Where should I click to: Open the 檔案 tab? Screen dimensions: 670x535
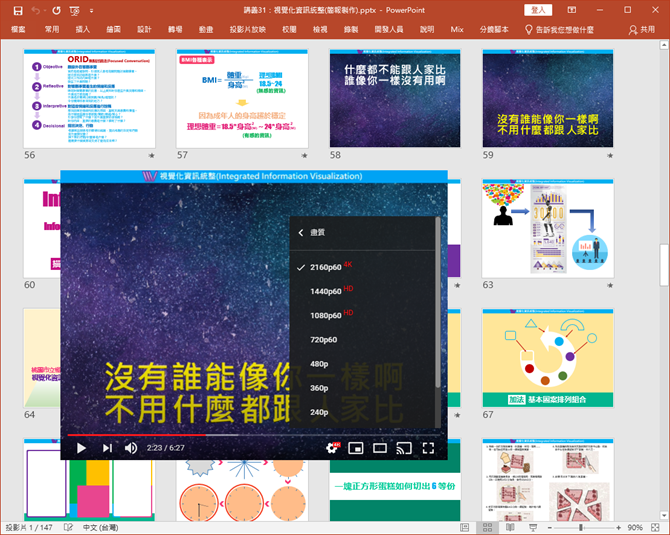click(x=18, y=29)
